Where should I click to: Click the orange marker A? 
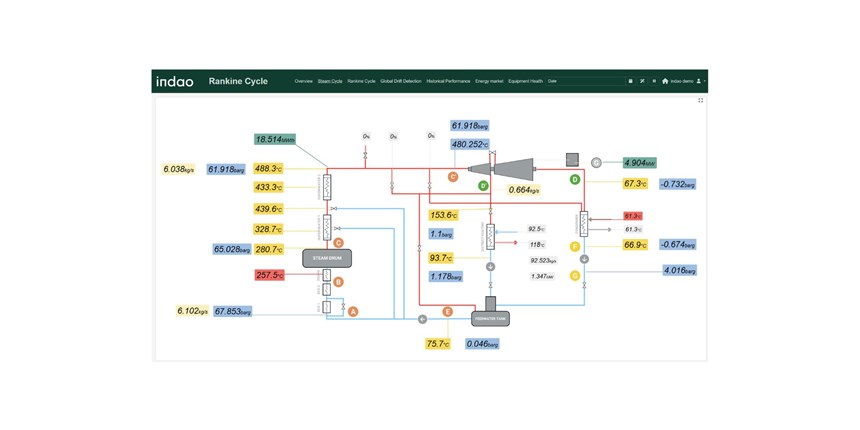tap(352, 311)
